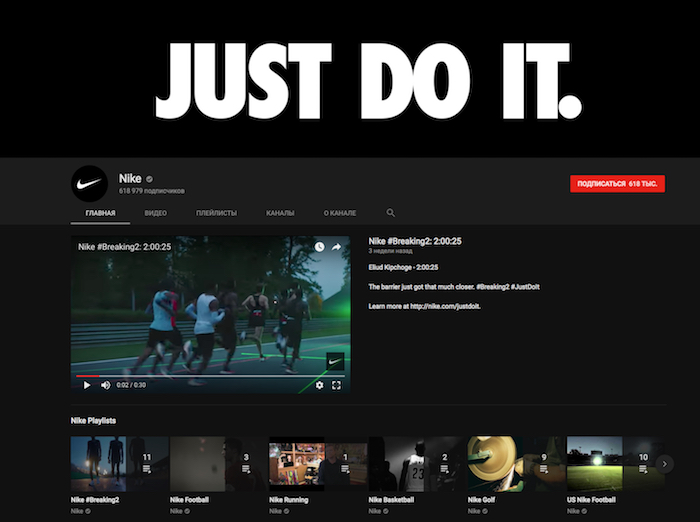This screenshot has height=522, width=700.
Task: Click the Nike swoosh channel avatar
Action: (89, 184)
